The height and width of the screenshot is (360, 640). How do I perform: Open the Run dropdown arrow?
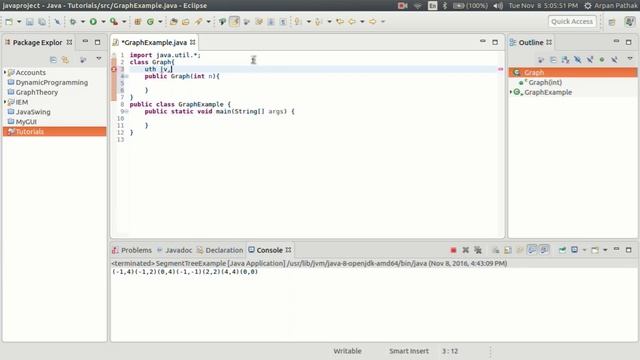click(x=103, y=22)
